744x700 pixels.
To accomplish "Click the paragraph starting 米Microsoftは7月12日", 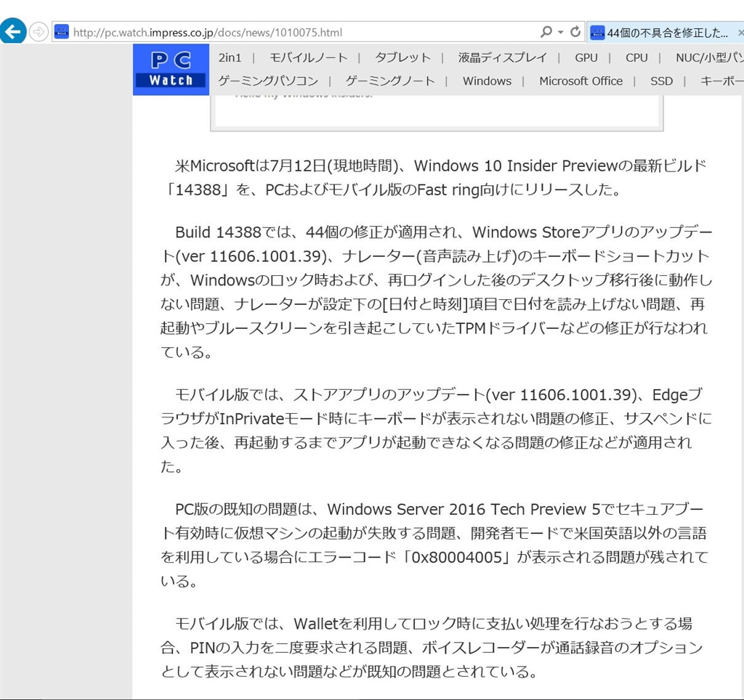I will [434, 177].
